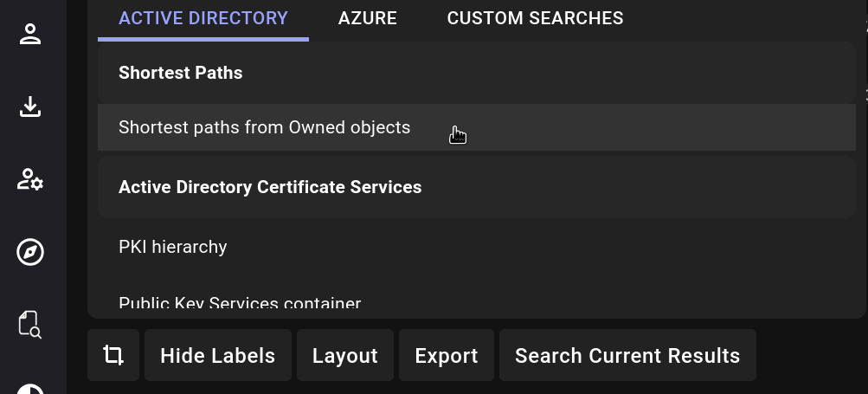Viewport: 868px width, 394px height.
Task: Collapse Active Directory Certificate Services section
Action: tap(477, 187)
